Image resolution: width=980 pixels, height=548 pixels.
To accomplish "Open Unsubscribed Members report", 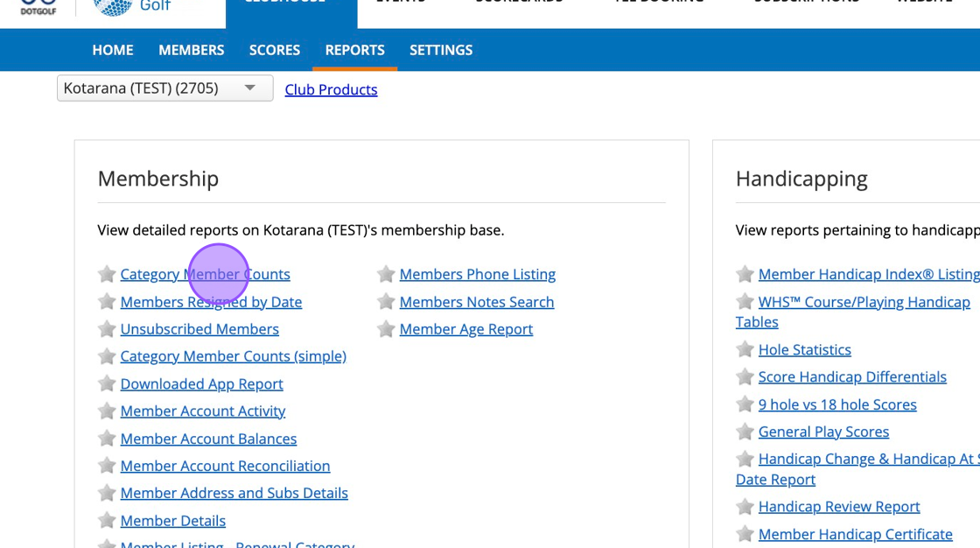I will click(199, 329).
